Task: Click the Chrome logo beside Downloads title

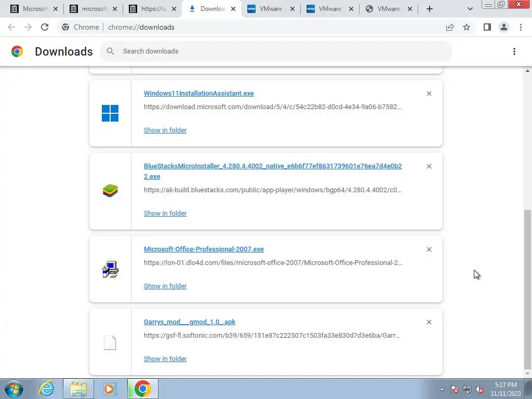Action: [17, 51]
